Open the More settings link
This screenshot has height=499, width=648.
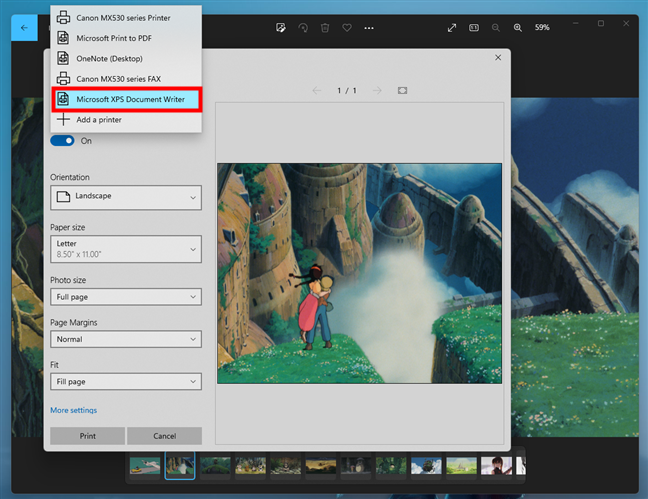[x=74, y=410]
